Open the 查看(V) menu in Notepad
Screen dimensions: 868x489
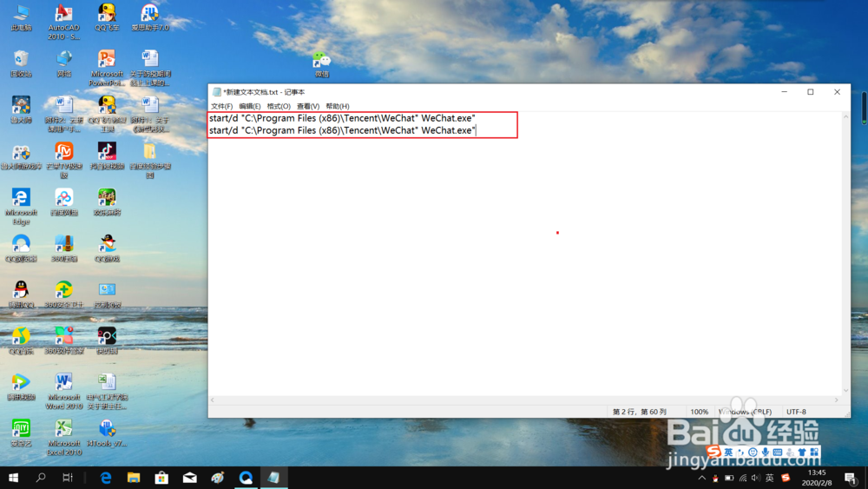[308, 106]
